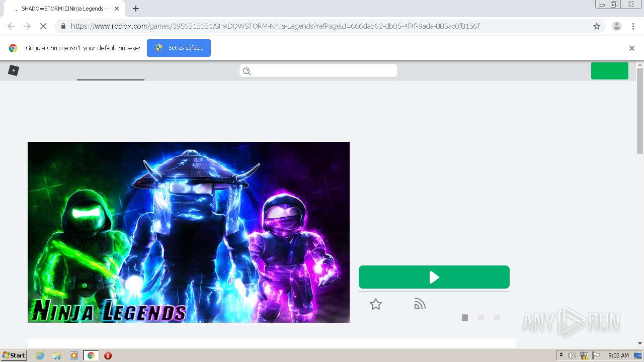Screen dimensions: 644x362
Task: Open the Windows Start menu
Action: [x=14, y=355]
